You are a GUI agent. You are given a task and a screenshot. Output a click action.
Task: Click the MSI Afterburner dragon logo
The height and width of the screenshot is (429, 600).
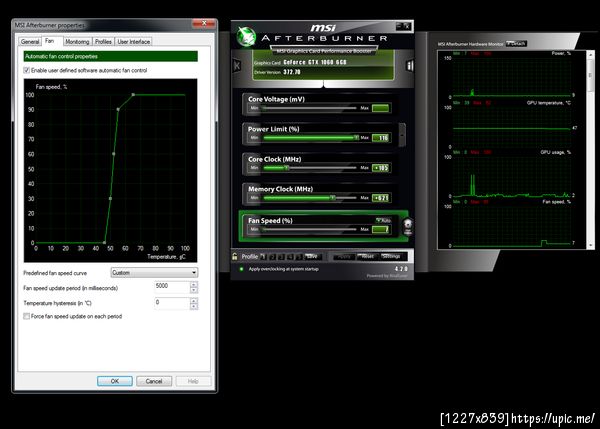pyautogui.click(x=246, y=37)
